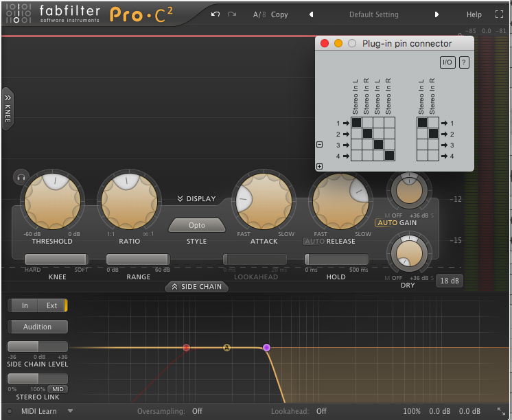The height and width of the screenshot is (420, 512).
Task: Close the Plug-in pin connector window
Action: coord(325,43)
